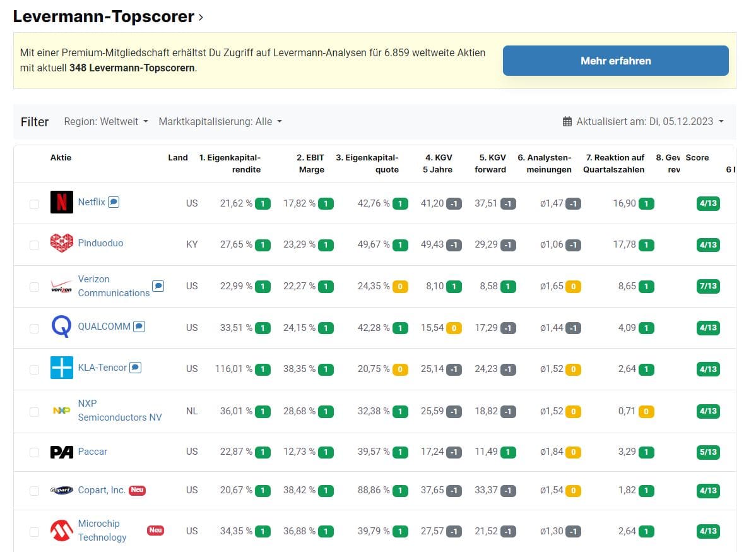Select the Copart, Inc. checkbox
The height and width of the screenshot is (552, 756).
click(x=35, y=490)
